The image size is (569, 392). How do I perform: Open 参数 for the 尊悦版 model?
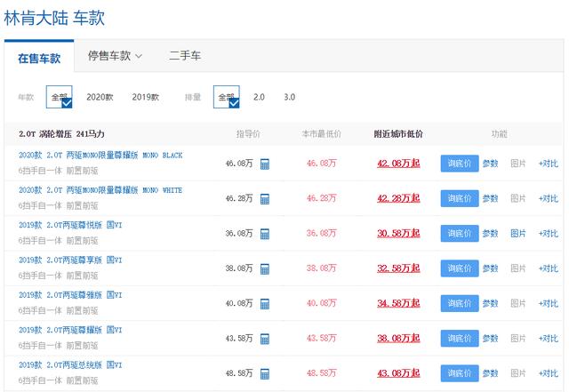490,234
